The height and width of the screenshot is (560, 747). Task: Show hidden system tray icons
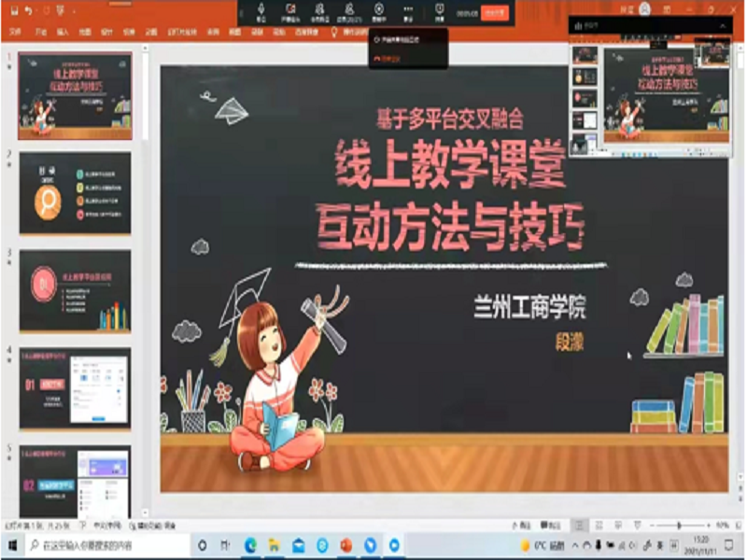click(x=577, y=544)
